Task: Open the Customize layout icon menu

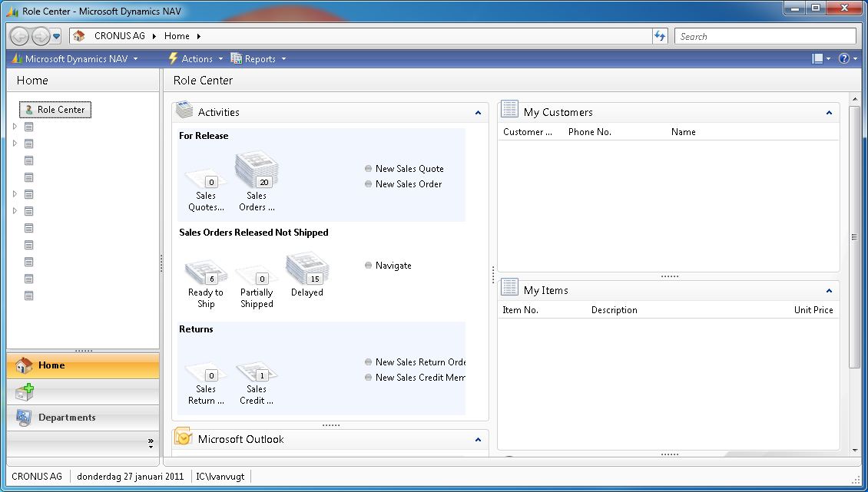Action: pos(820,58)
